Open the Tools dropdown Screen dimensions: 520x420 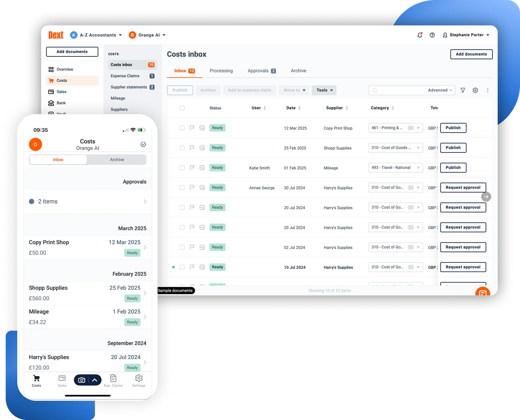tap(324, 90)
